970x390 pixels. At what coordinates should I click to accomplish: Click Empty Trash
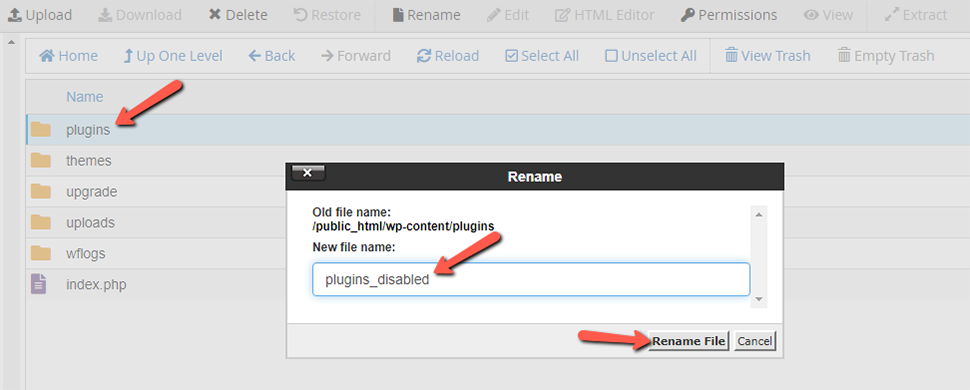(x=886, y=56)
